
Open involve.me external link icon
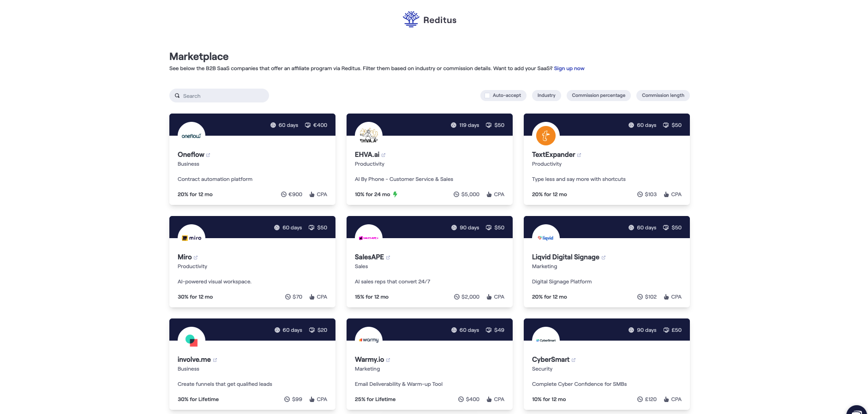[x=215, y=360]
